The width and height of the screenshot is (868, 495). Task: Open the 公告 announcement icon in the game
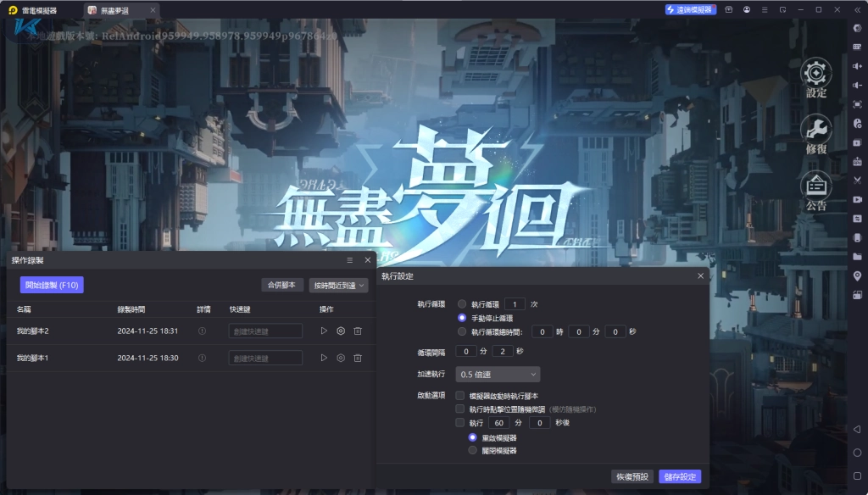(x=816, y=191)
